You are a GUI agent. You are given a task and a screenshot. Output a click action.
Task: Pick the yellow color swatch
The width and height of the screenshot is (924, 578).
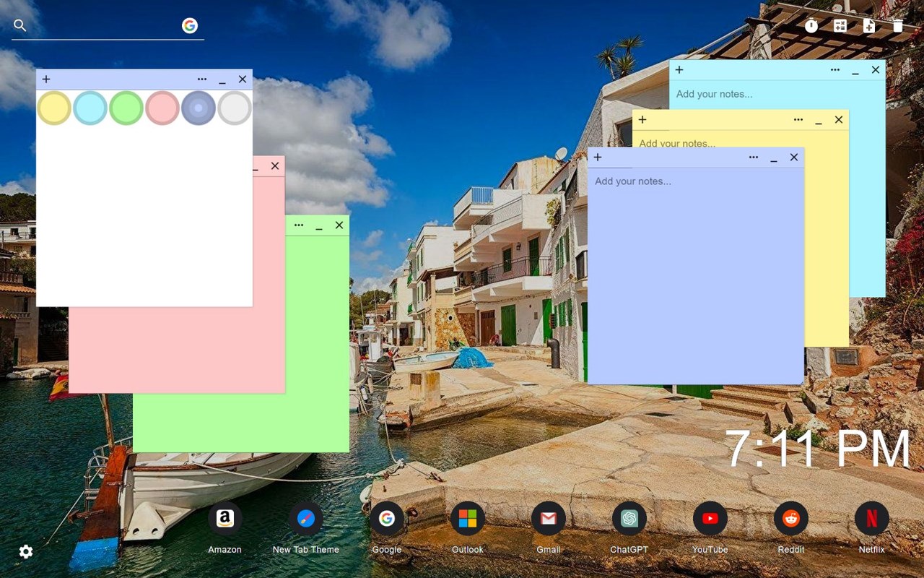(54, 108)
